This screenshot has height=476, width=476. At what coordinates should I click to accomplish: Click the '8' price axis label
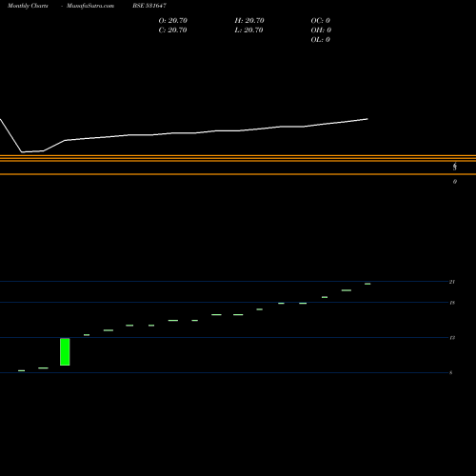(451, 373)
